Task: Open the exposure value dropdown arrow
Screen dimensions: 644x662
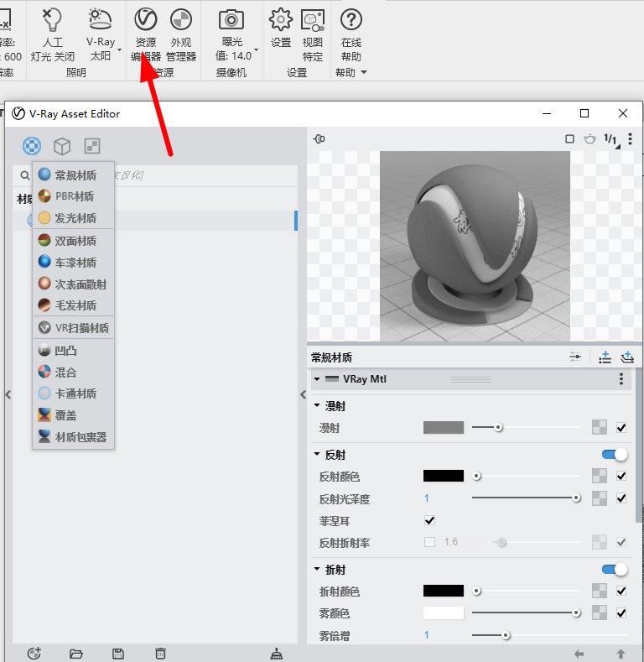Action: 256,50
